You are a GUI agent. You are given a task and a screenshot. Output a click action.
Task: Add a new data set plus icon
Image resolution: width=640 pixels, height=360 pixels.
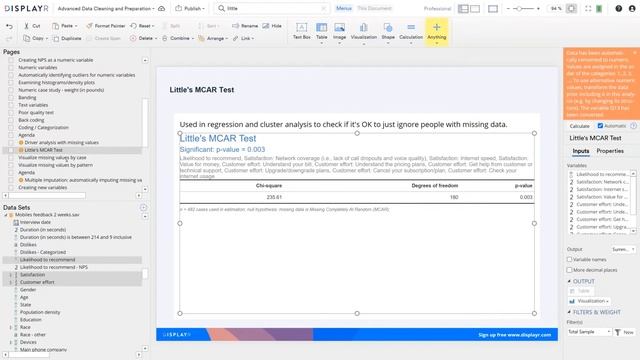click(143, 207)
